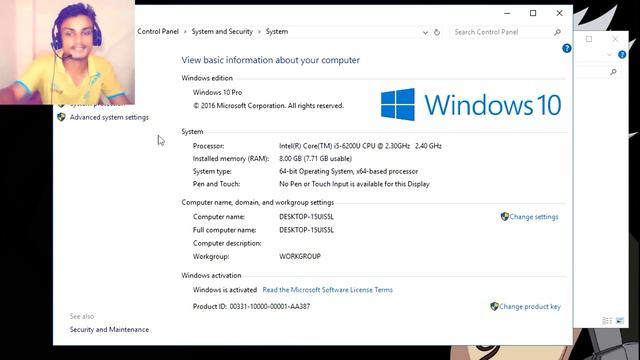Screen dimensions: 640x360
Task: Click the Windows is activated text
Action: 225,290
